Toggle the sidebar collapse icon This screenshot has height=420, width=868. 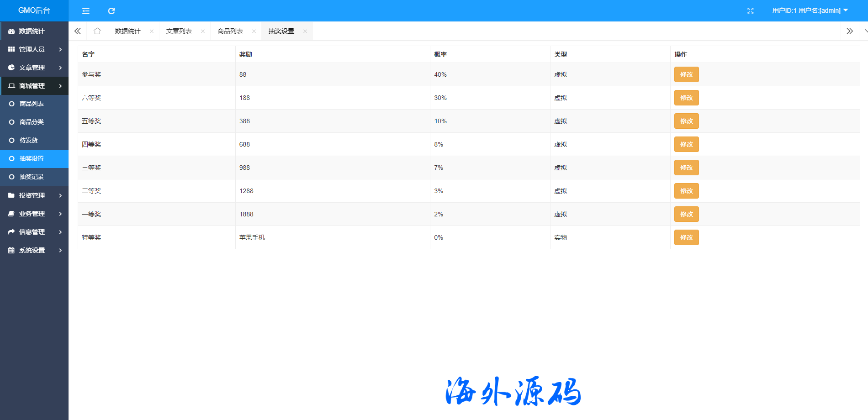pyautogui.click(x=85, y=10)
